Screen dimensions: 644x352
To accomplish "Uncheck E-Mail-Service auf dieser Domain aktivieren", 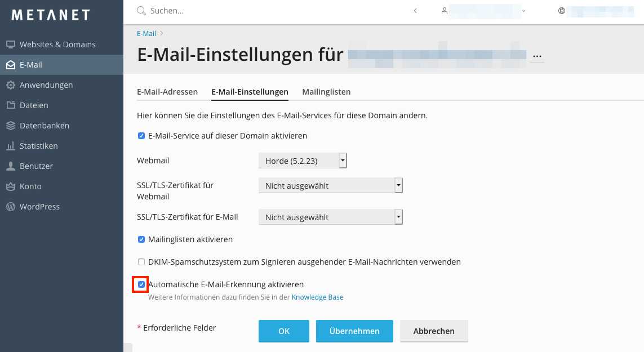I will 141,136.
